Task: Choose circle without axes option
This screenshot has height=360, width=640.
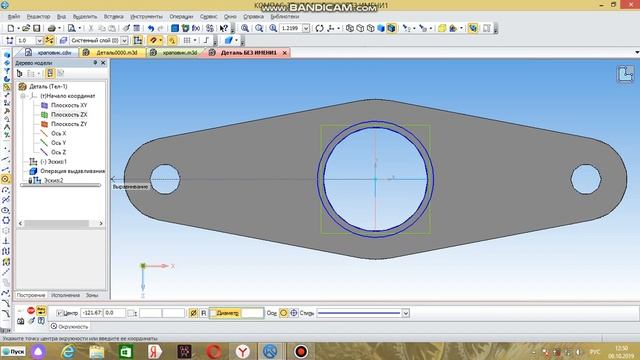Action: pyautogui.click(x=283, y=313)
